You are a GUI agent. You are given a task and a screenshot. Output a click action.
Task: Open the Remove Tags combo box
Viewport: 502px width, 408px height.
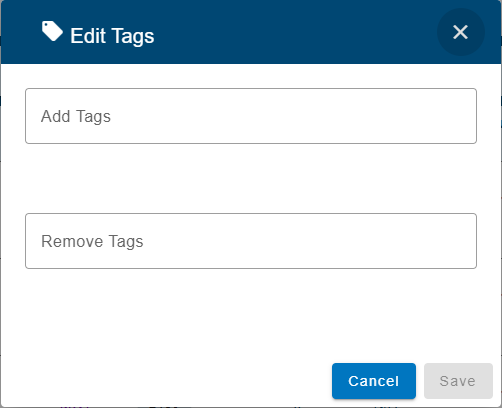(x=251, y=241)
